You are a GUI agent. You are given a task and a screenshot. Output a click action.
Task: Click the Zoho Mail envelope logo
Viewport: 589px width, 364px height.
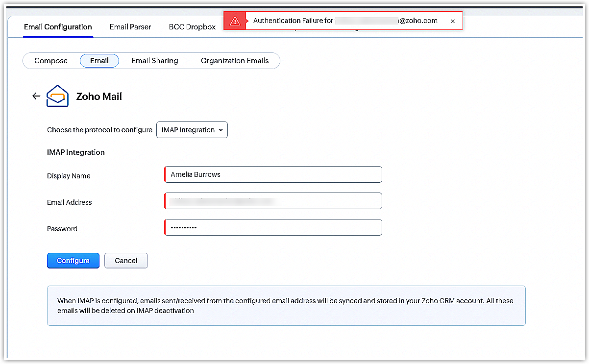[57, 96]
